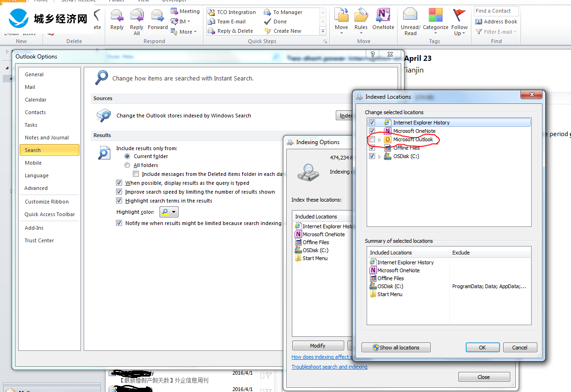The width and height of the screenshot is (571, 392).
Task: Click the Follow Up flag icon
Action: tap(460, 15)
